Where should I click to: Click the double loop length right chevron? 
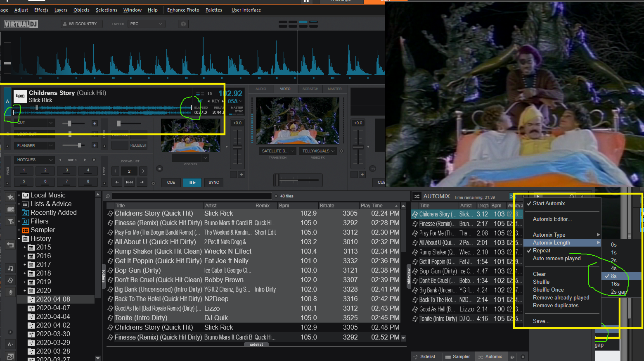[143, 171]
